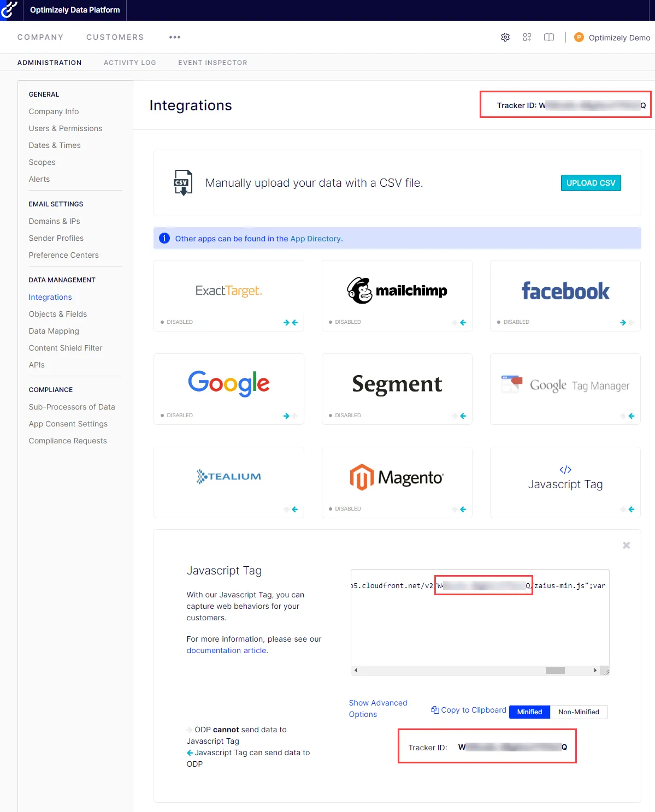655x812 pixels.
Task: Click the code box horizontal scrollbar thumb
Action: pos(555,670)
